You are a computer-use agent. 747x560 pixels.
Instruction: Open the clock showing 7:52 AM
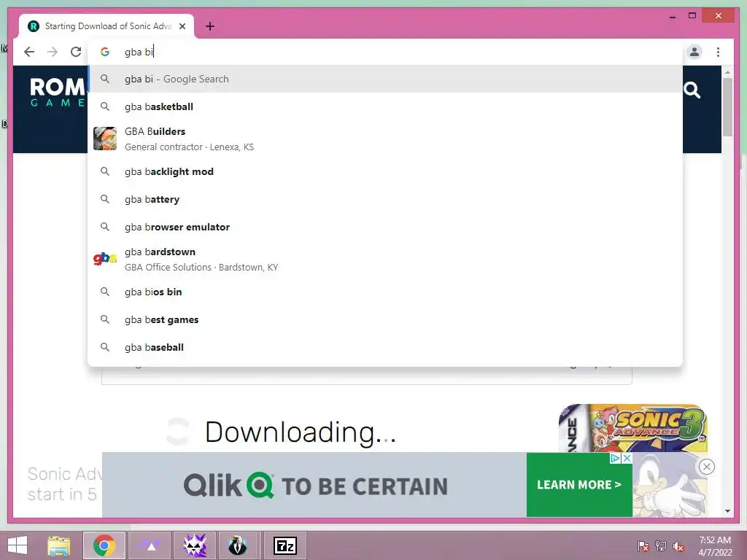715,546
